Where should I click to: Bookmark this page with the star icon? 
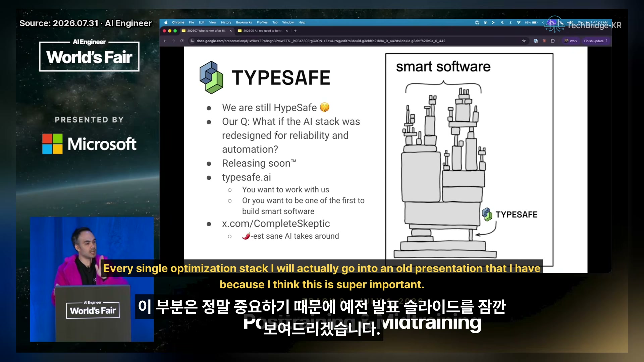[x=524, y=41]
